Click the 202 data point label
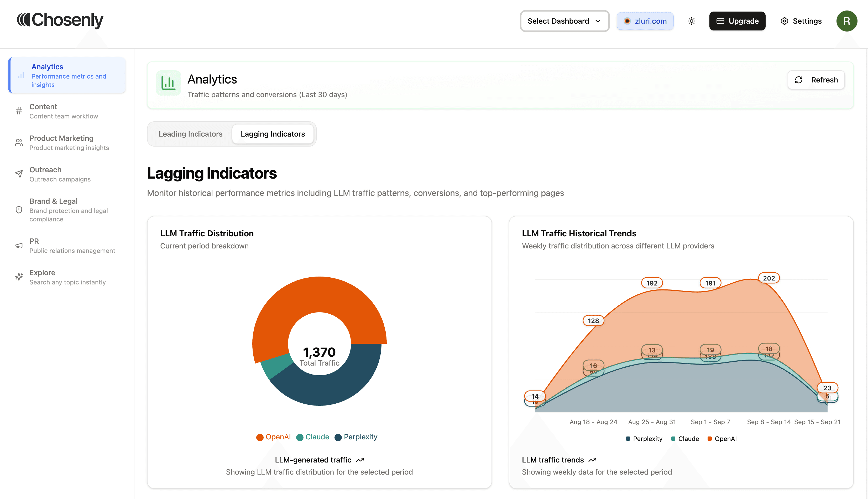 coord(769,278)
